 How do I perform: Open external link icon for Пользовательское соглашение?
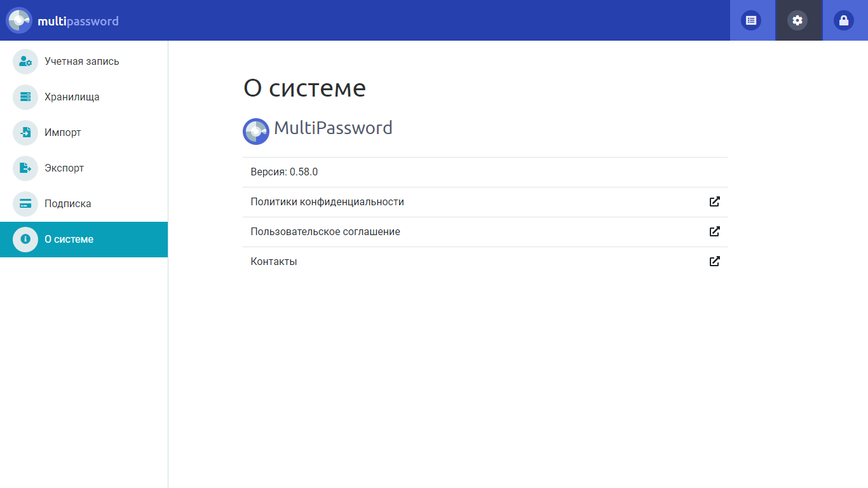point(715,231)
